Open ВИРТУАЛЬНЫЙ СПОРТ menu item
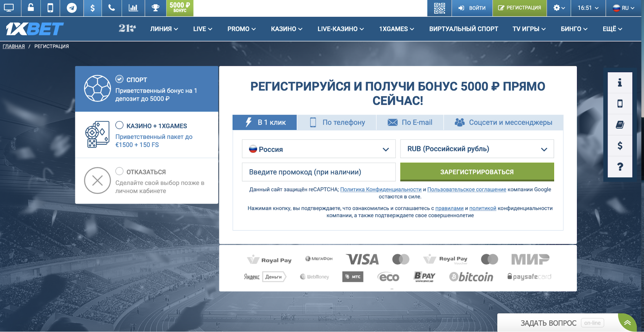 point(464,29)
